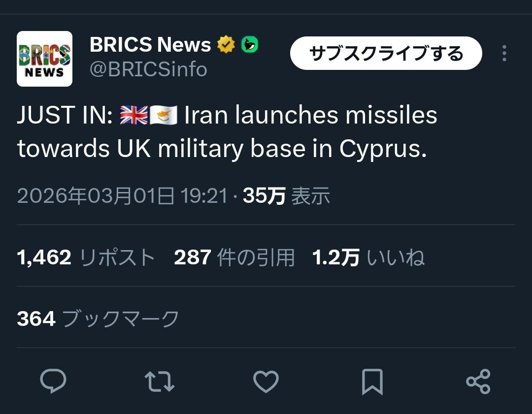
Task: View the 1,462 リポスト list
Action: coord(86,257)
